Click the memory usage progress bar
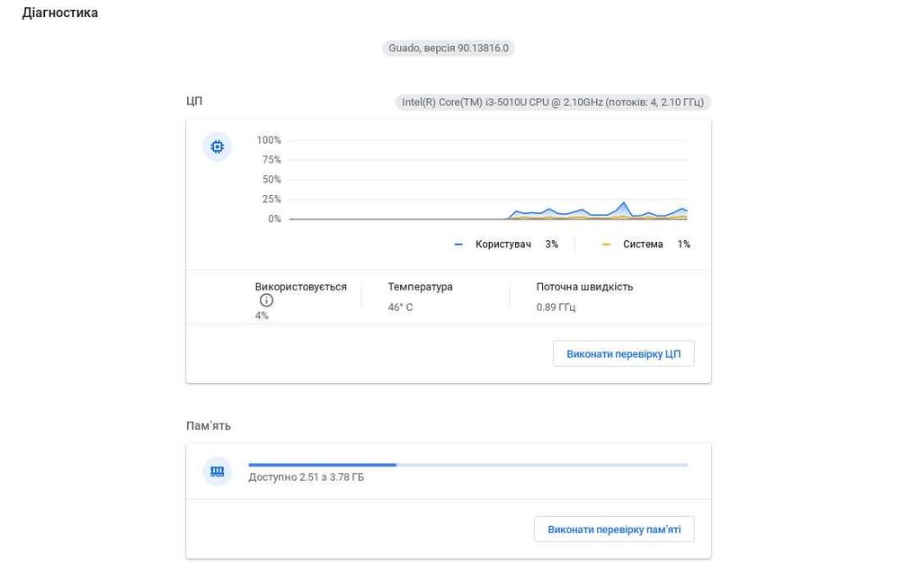899x588 pixels. point(467,465)
